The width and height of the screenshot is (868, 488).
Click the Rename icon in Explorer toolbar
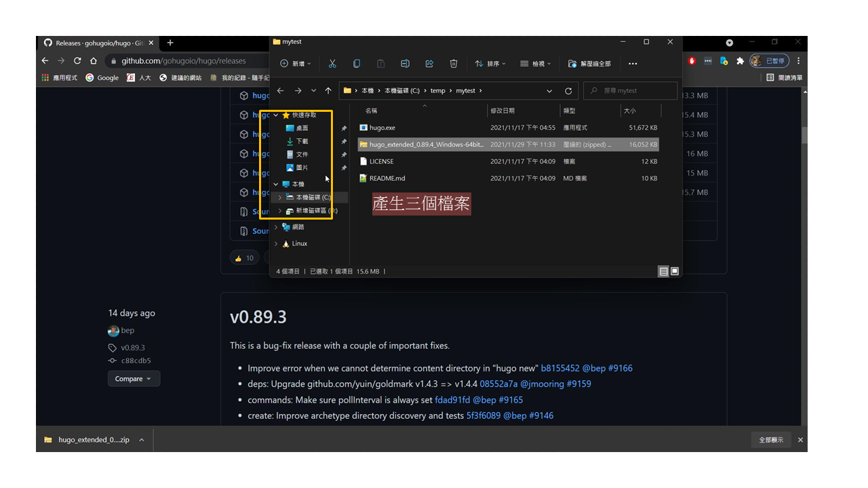click(x=405, y=64)
